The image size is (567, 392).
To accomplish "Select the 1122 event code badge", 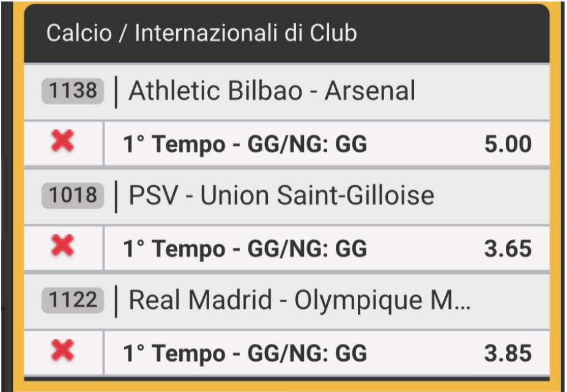I will click(73, 300).
